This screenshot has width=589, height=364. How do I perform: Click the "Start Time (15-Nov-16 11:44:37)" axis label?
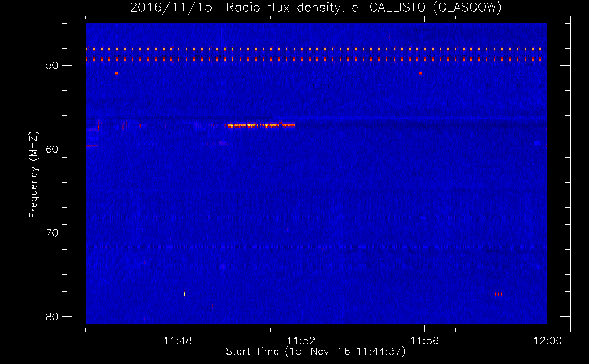(x=316, y=352)
